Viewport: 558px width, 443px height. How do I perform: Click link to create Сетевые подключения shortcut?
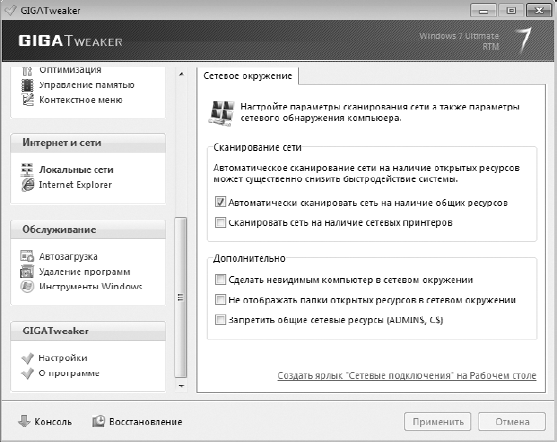(407, 376)
